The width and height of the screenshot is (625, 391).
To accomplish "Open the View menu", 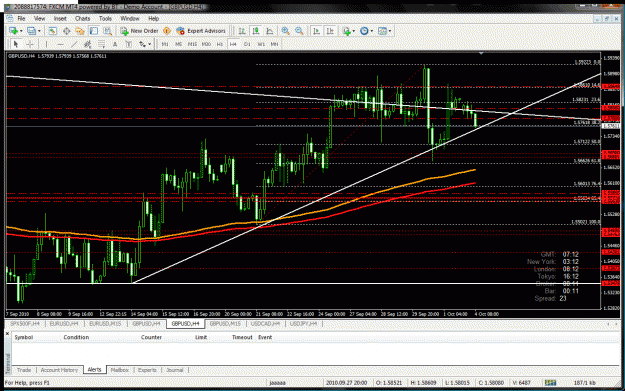I will tap(39, 18).
